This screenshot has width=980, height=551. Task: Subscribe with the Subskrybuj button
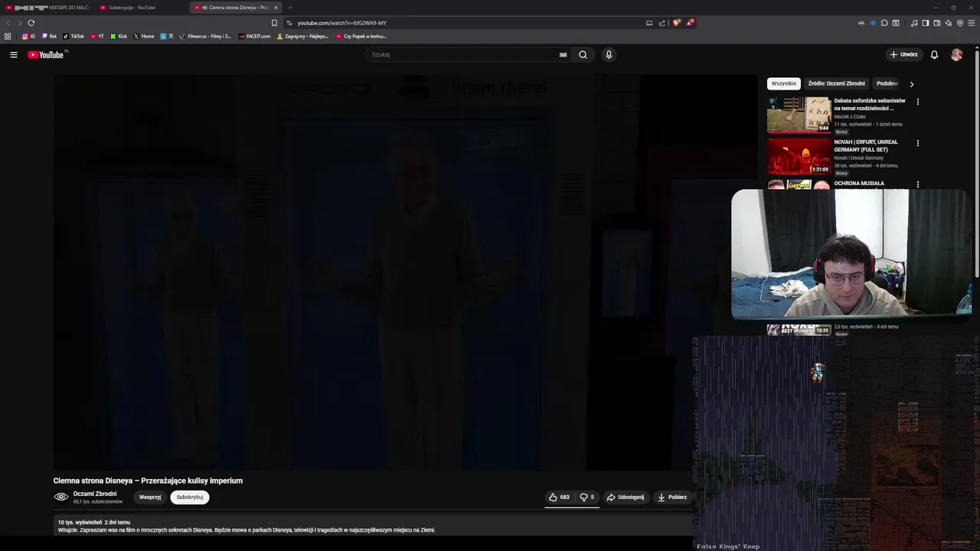tap(190, 497)
